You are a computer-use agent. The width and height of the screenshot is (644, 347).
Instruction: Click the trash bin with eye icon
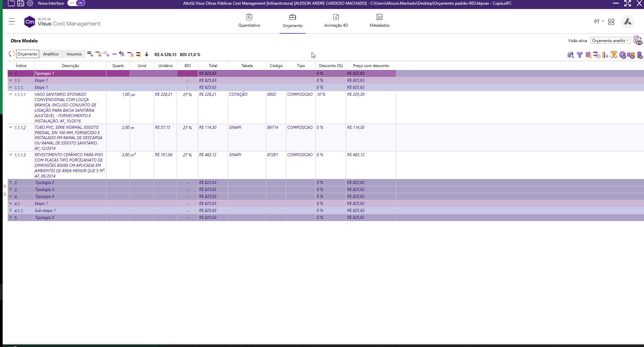tap(640, 55)
